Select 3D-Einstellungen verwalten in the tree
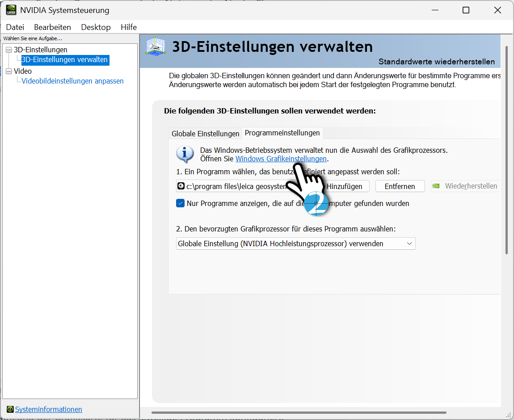The height and width of the screenshot is (420, 514). click(x=64, y=59)
